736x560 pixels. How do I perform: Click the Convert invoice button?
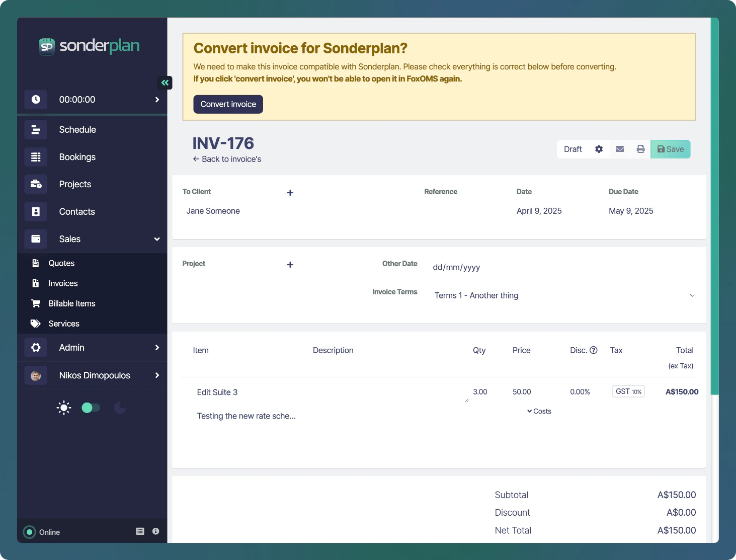pos(228,104)
